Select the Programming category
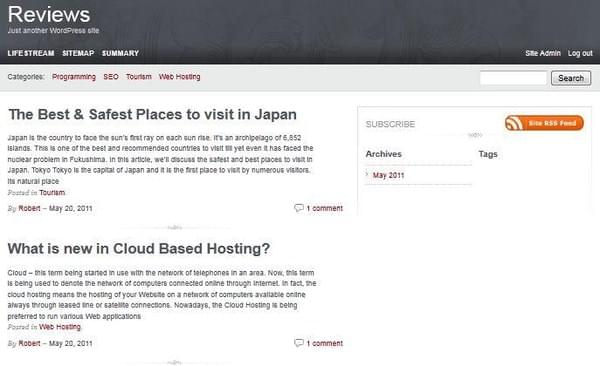Screen dimensions: 600x366 (74, 77)
